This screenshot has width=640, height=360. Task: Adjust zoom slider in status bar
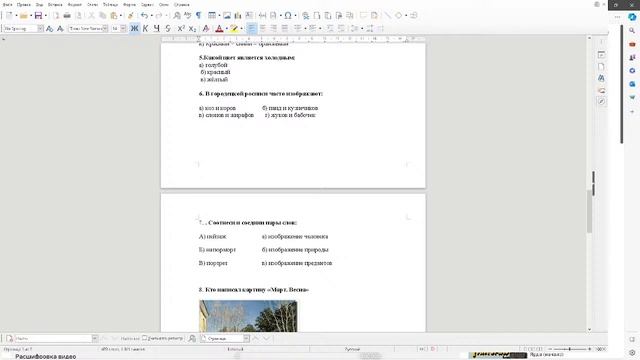pyautogui.click(x=569, y=349)
